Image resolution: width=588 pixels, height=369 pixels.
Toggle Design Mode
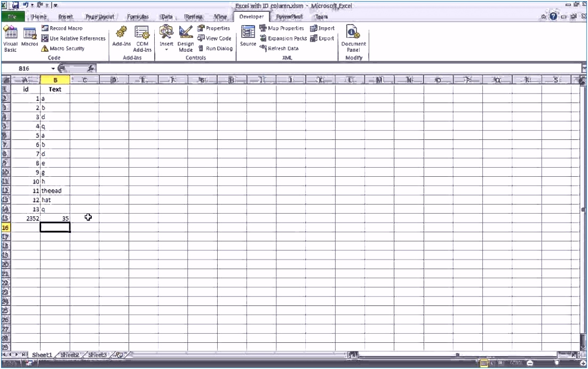click(x=186, y=39)
